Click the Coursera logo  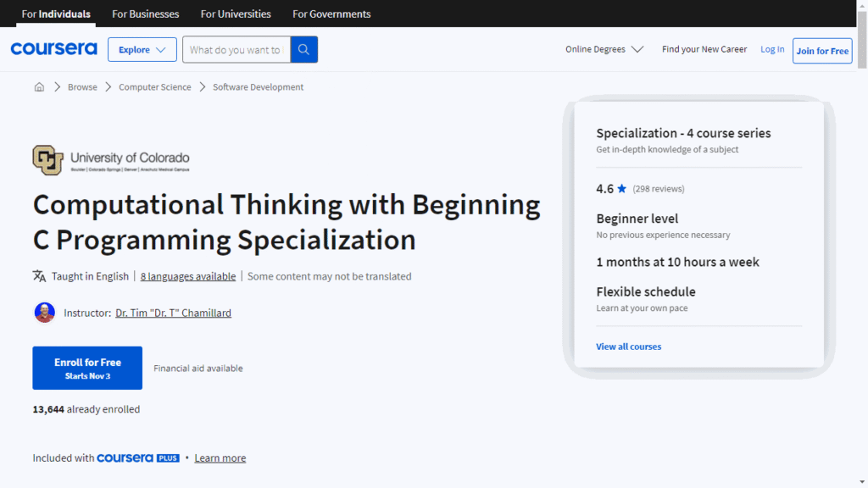pos(53,49)
